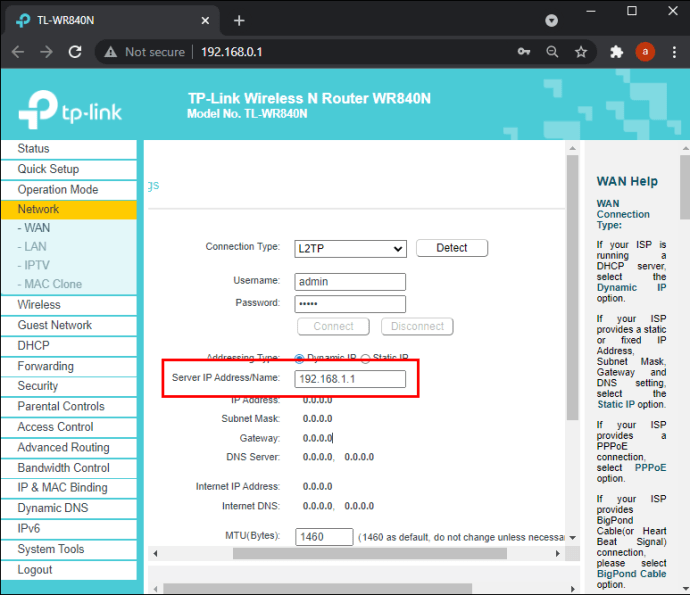Select the Static IP radio button
This screenshot has height=595, width=690.
pyautogui.click(x=365, y=359)
